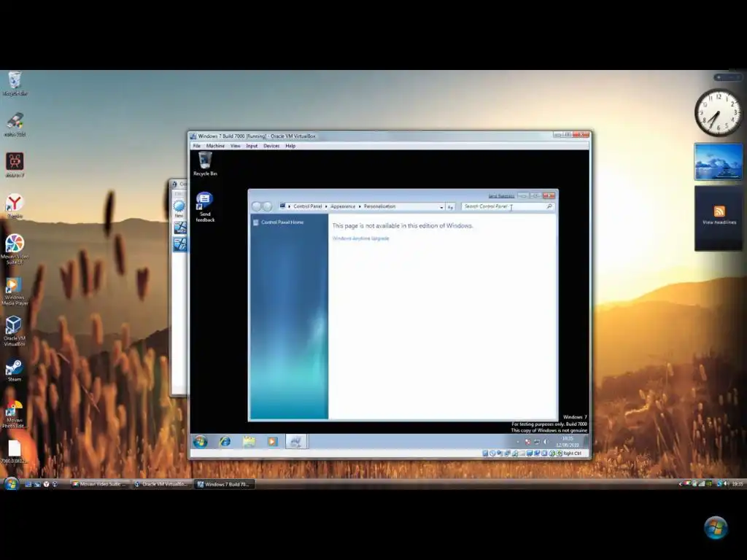Open the VirtualBox View menu
The height and width of the screenshot is (560, 747).
point(236,146)
